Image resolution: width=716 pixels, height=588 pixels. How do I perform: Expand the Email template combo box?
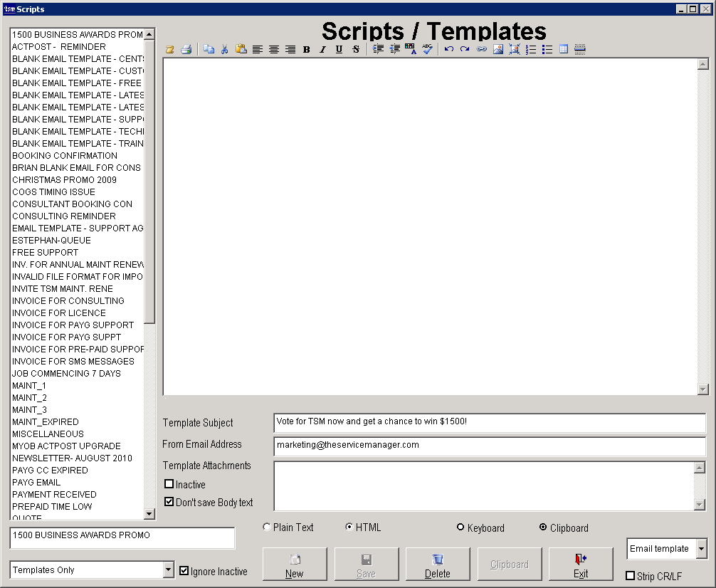[x=701, y=549]
